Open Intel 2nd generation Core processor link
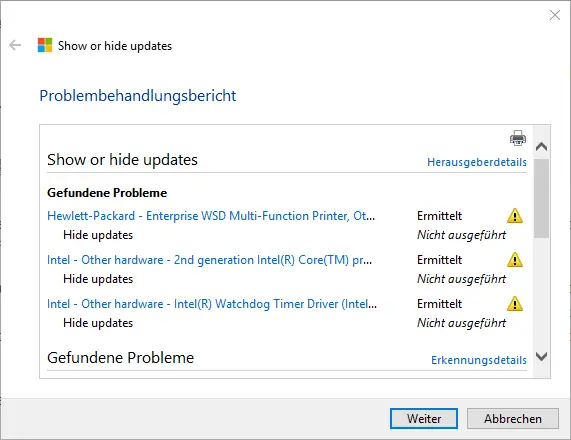 (x=209, y=260)
